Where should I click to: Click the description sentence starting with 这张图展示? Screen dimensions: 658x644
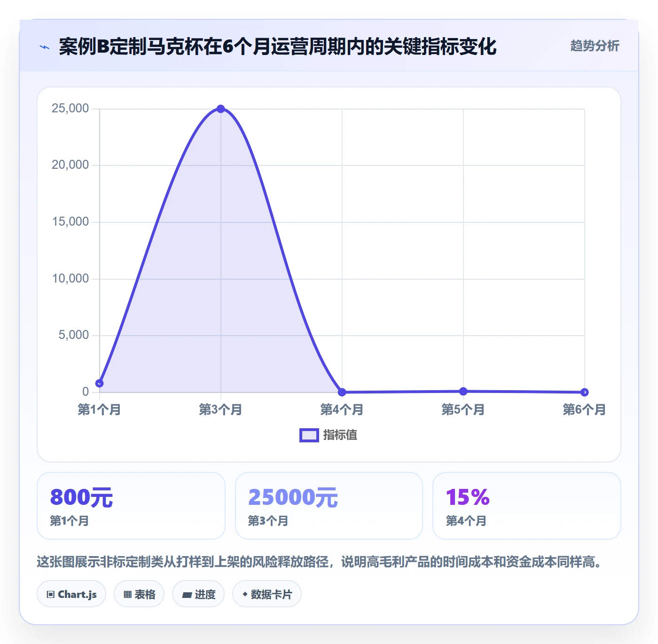pyautogui.click(x=320, y=562)
